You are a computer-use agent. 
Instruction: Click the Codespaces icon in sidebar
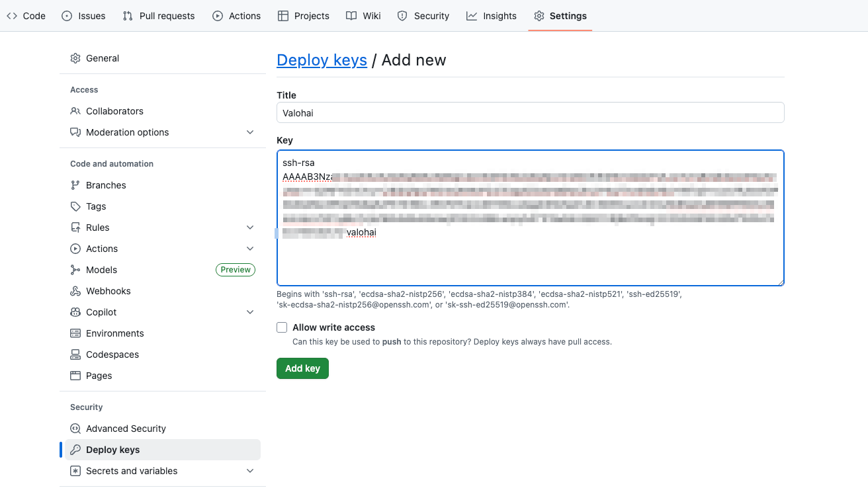[75, 354]
